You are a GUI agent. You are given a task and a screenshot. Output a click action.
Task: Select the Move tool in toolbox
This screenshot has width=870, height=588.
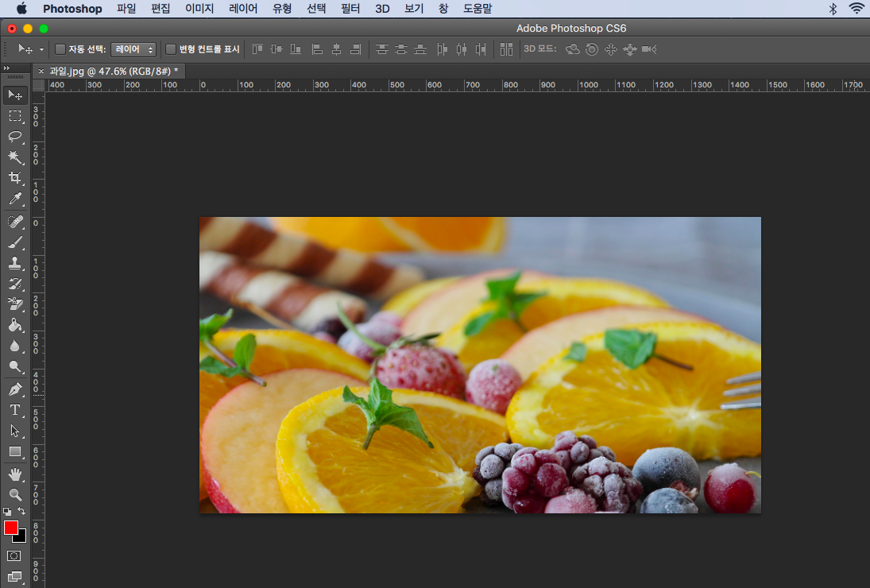(15, 95)
